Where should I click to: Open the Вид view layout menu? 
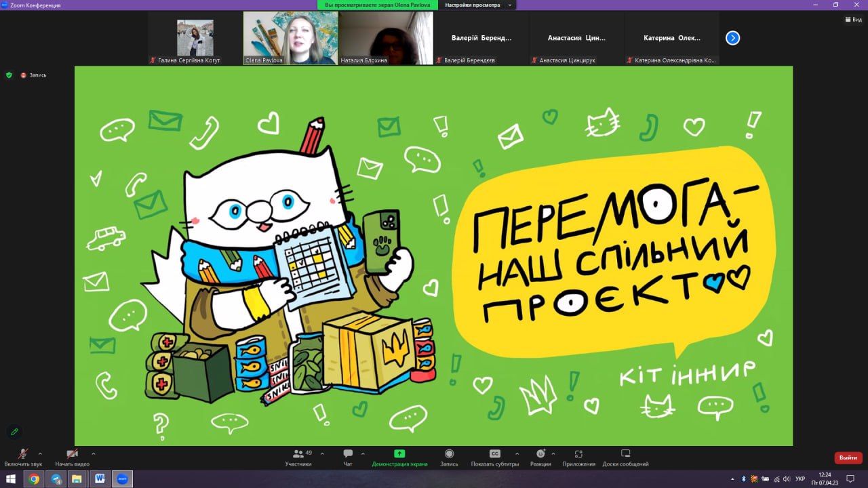852,20
